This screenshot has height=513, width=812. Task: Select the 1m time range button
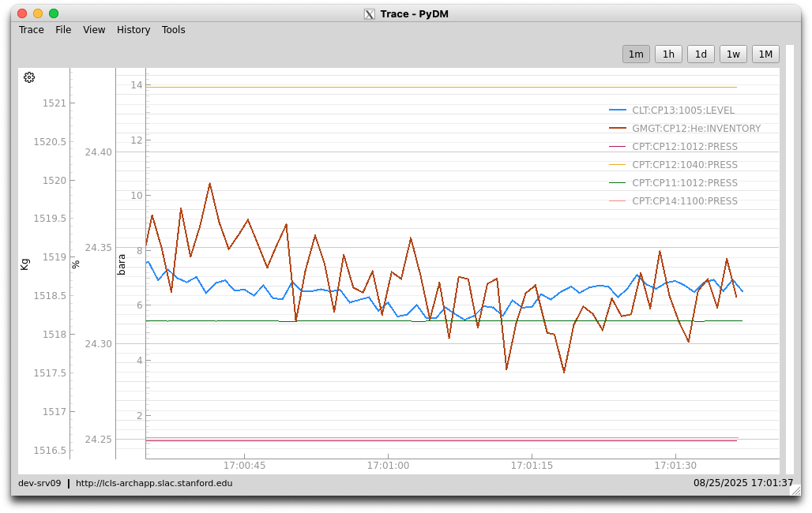636,54
